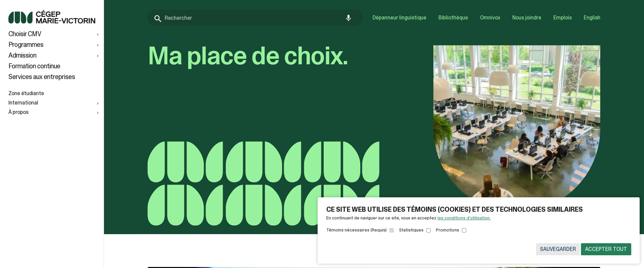Expand the À propos submenu chevron

98,113
